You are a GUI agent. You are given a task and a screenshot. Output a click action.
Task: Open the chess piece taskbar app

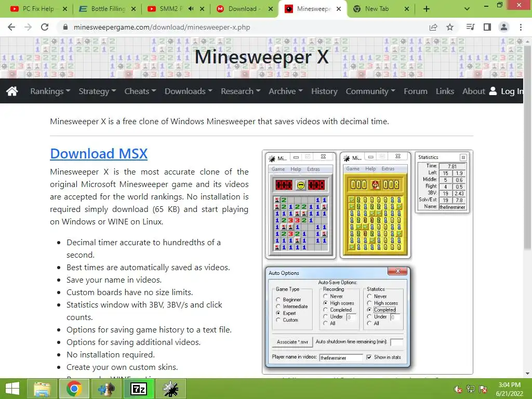pyautogui.click(x=107, y=389)
